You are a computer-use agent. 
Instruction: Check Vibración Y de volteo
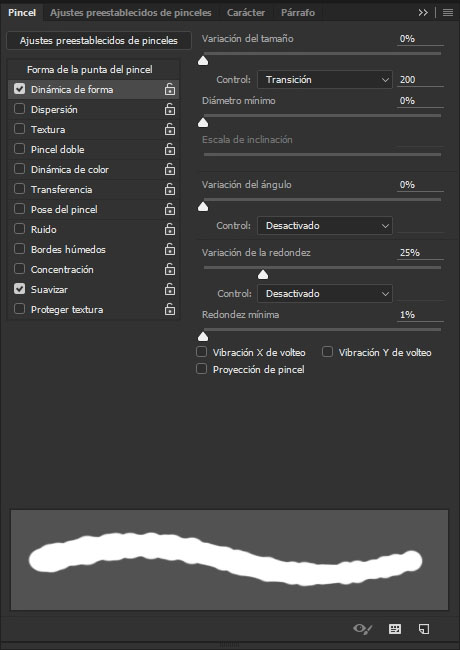point(327,352)
